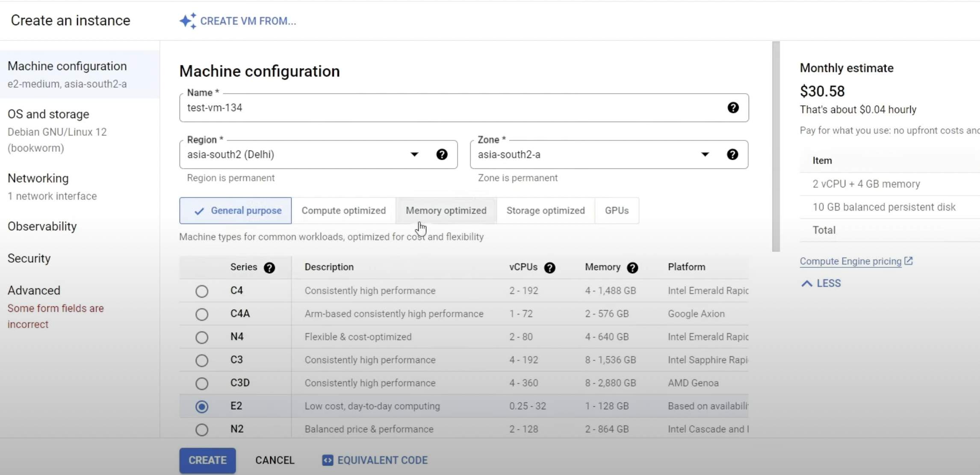Open the Region dropdown arrow

click(x=414, y=155)
